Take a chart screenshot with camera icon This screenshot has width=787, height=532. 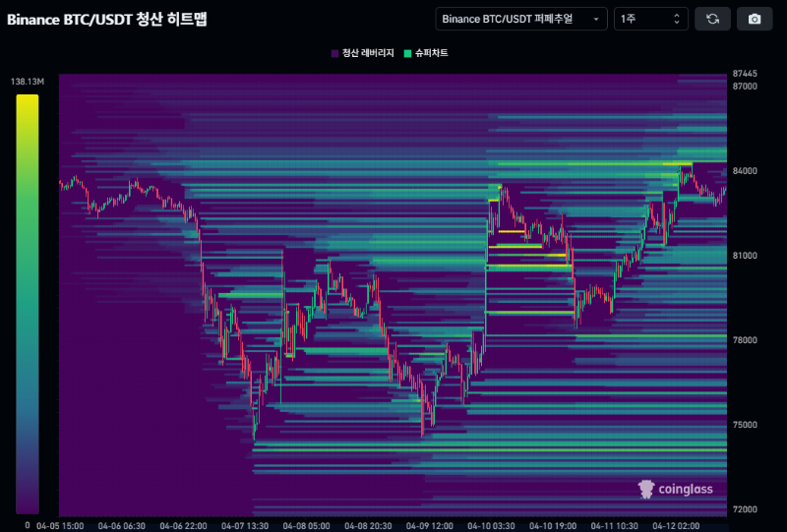tap(755, 19)
